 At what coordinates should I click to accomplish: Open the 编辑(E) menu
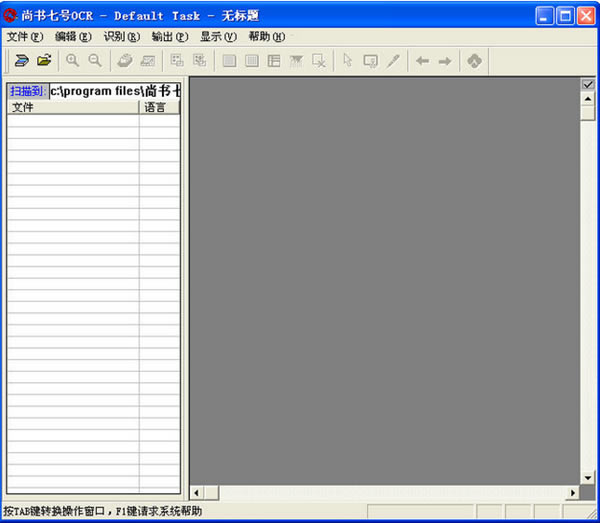73,37
